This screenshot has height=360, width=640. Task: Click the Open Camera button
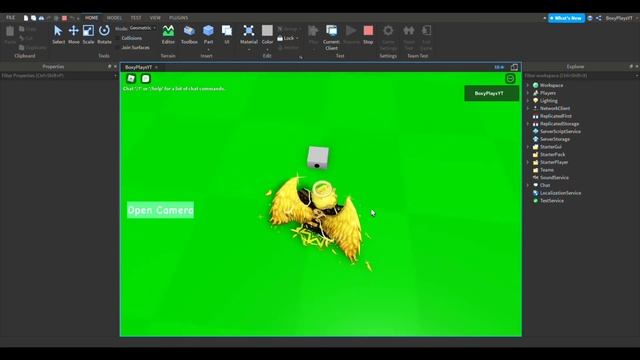[x=160, y=210]
